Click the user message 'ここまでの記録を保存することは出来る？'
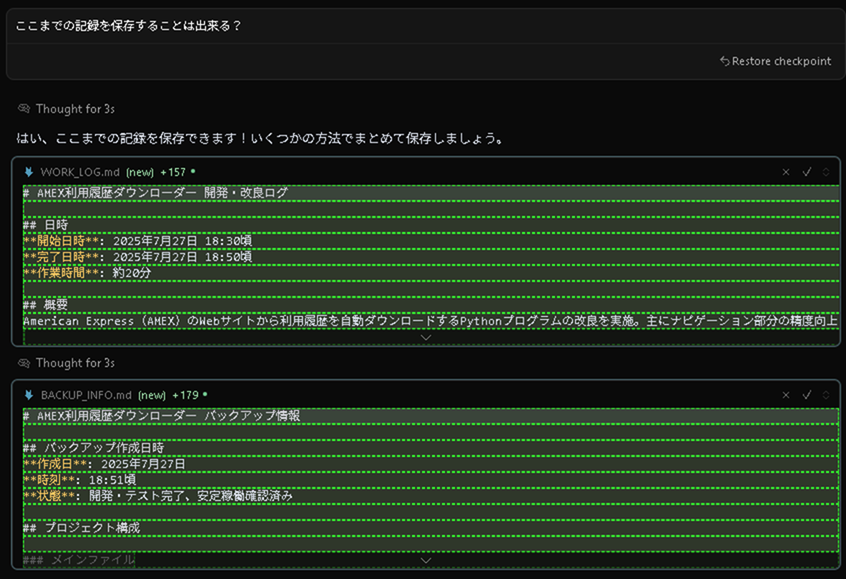This screenshot has height=579, width=846. [x=128, y=25]
